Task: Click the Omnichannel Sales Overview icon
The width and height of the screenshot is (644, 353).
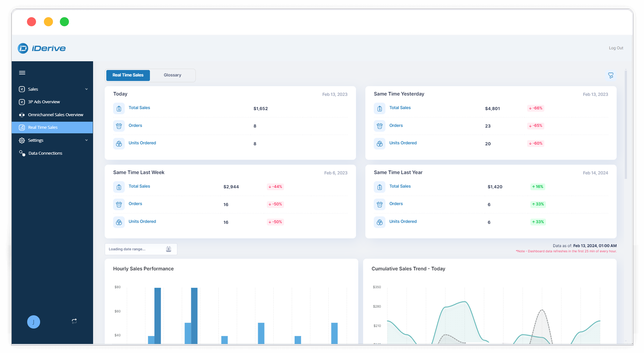Action: pyautogui.click(x=22, y=115)
